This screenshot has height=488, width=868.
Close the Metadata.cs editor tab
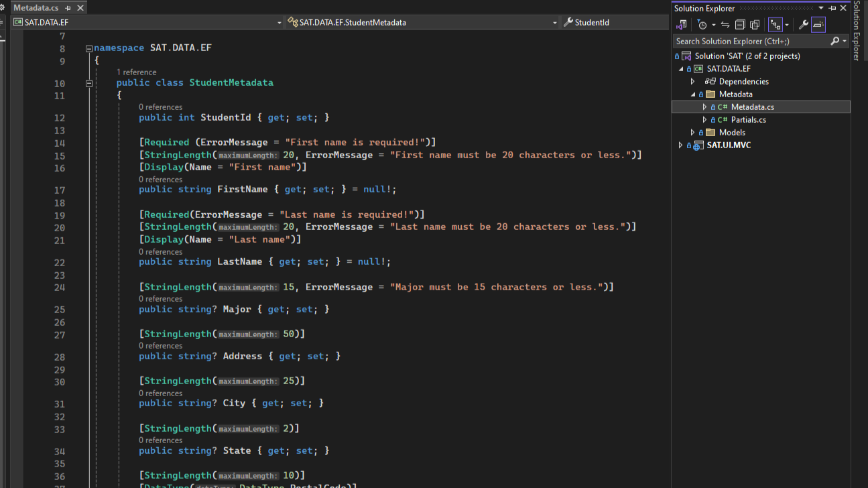coord(80,8)
